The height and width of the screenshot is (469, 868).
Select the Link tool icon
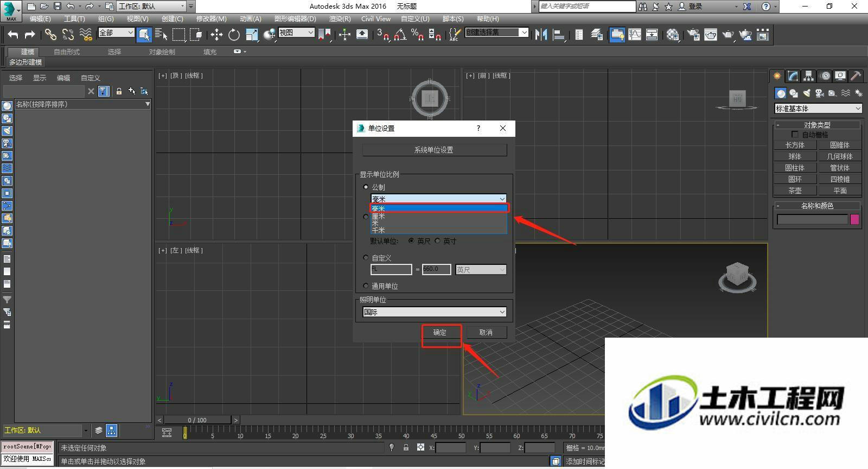(50, 35)
